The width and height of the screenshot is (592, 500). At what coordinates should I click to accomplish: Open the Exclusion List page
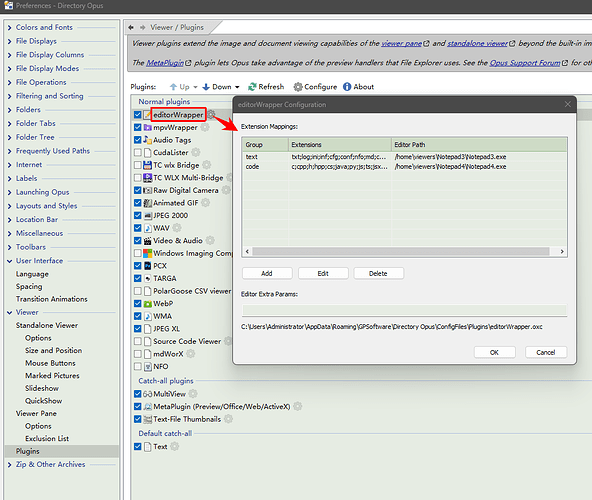click(x=47, y=438)
